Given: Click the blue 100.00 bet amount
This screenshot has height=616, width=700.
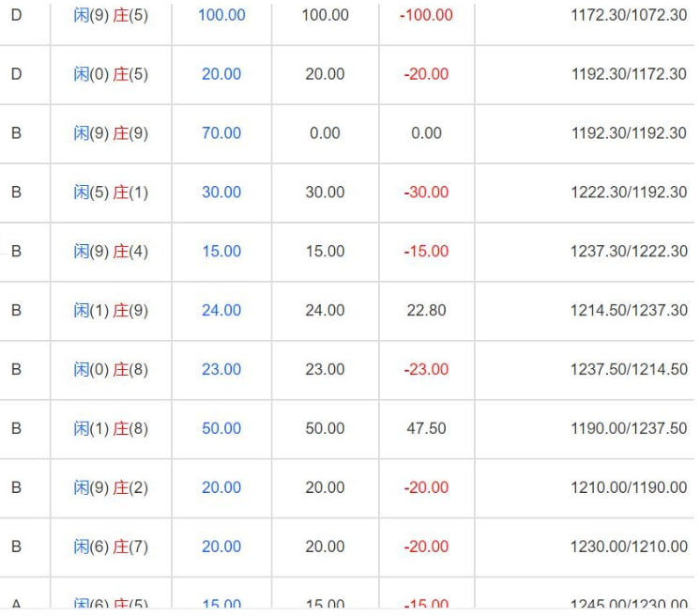Looking at the screenshot, I should 221,15.
